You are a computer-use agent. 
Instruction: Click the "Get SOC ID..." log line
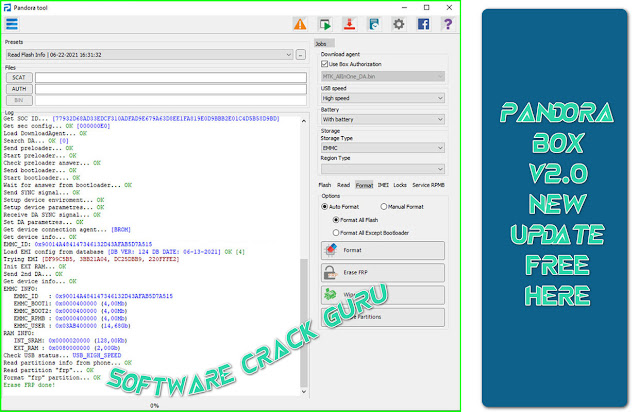click(141, 119)
